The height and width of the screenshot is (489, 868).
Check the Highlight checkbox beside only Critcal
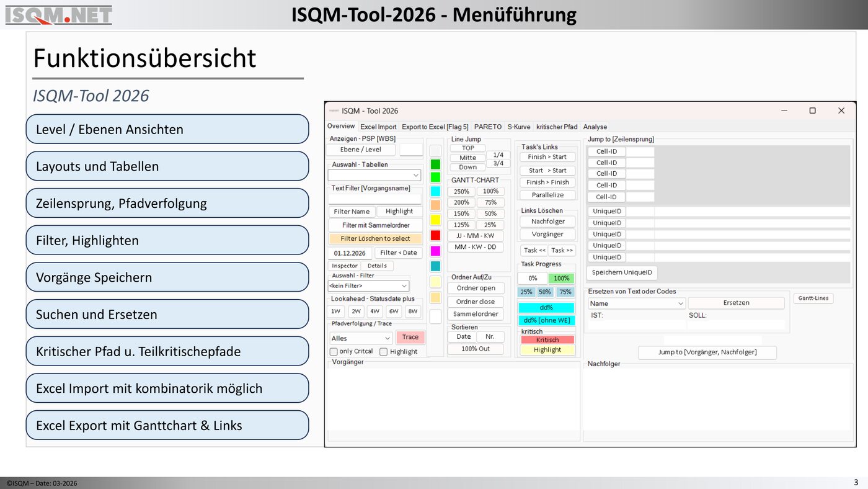(x=385, y=351)
